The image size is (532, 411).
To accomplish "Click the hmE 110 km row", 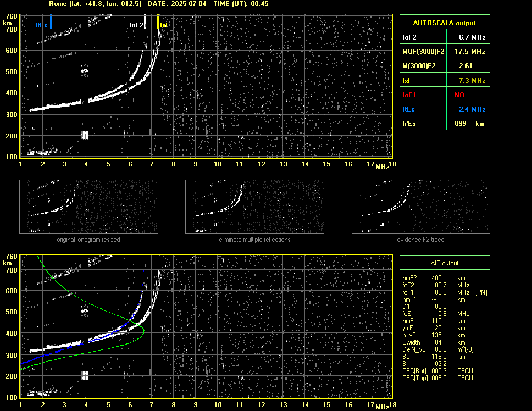I will pos(434,321).
